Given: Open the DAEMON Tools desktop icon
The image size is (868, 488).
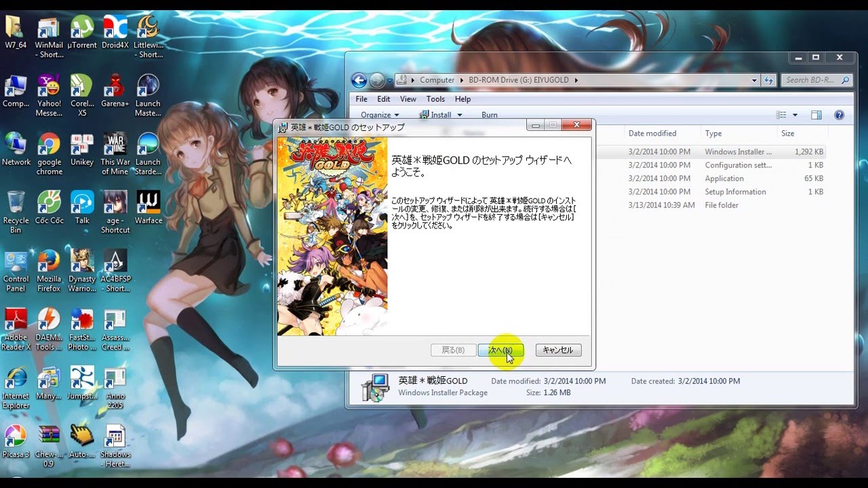Looking at the screenshot, I should pos(49,329).
